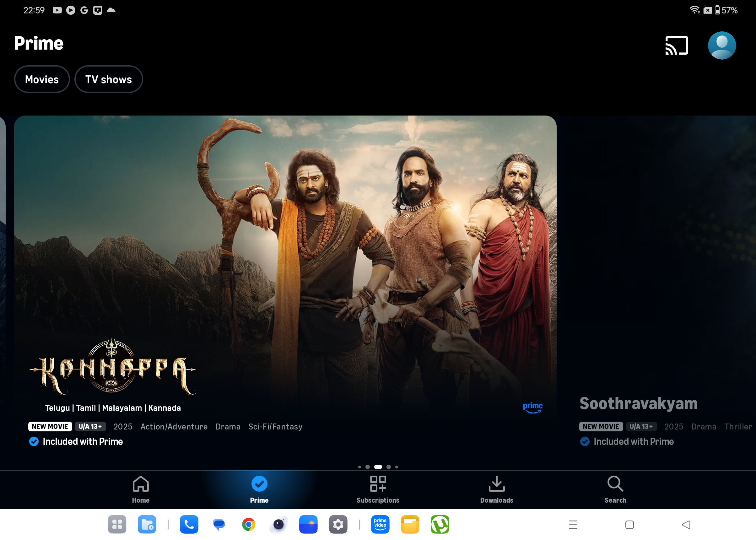
Task: Open the Movies filter
Action: tap(42, 79)
